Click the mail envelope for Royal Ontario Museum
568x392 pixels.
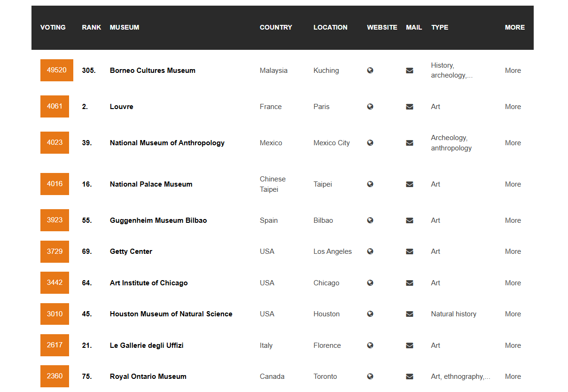[x=410, y=376]
